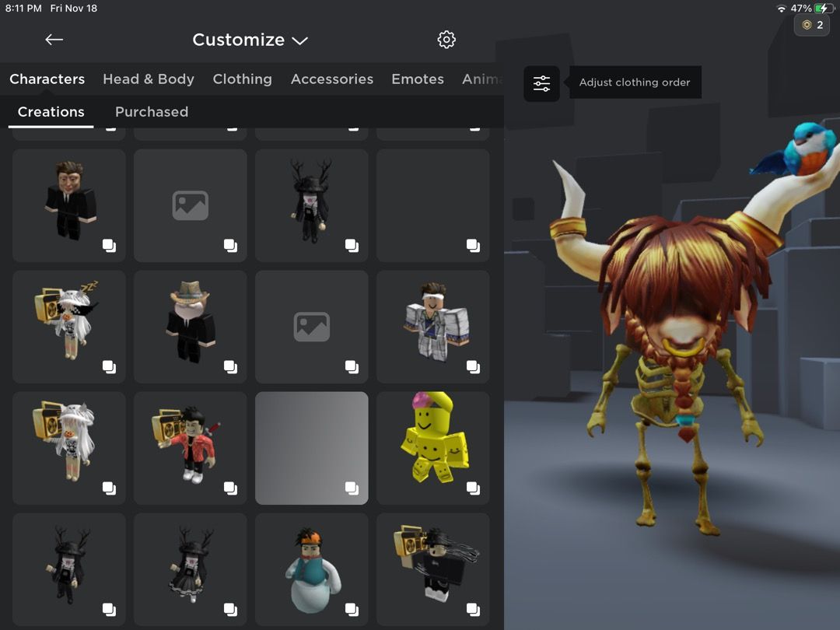Tap the back arrow to exit Customize
This screenshot has height=630, width=840.
(x=54, y=40)
